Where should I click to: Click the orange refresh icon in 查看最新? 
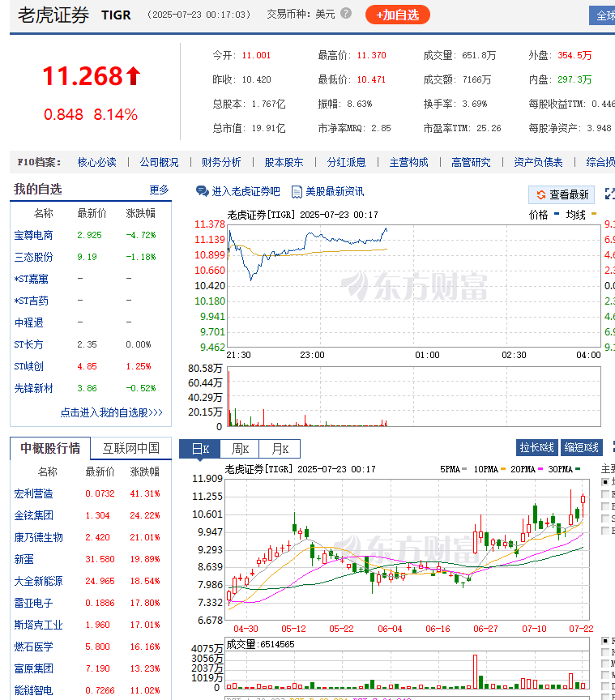click(541, 194)
